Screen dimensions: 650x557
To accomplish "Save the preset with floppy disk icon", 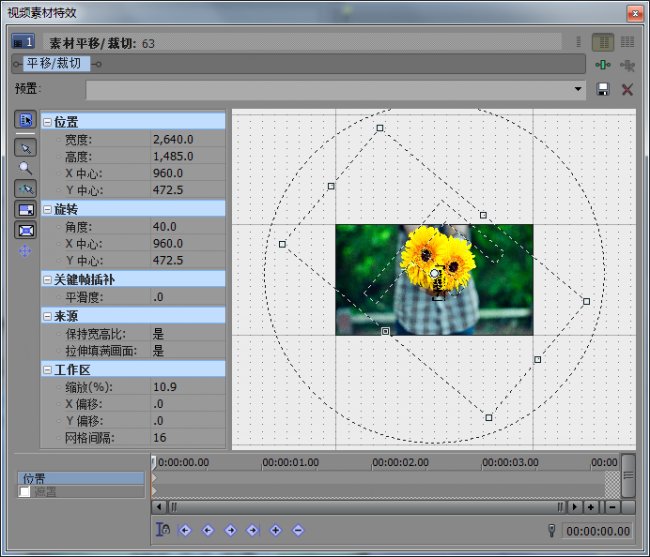I will (603, 90).
